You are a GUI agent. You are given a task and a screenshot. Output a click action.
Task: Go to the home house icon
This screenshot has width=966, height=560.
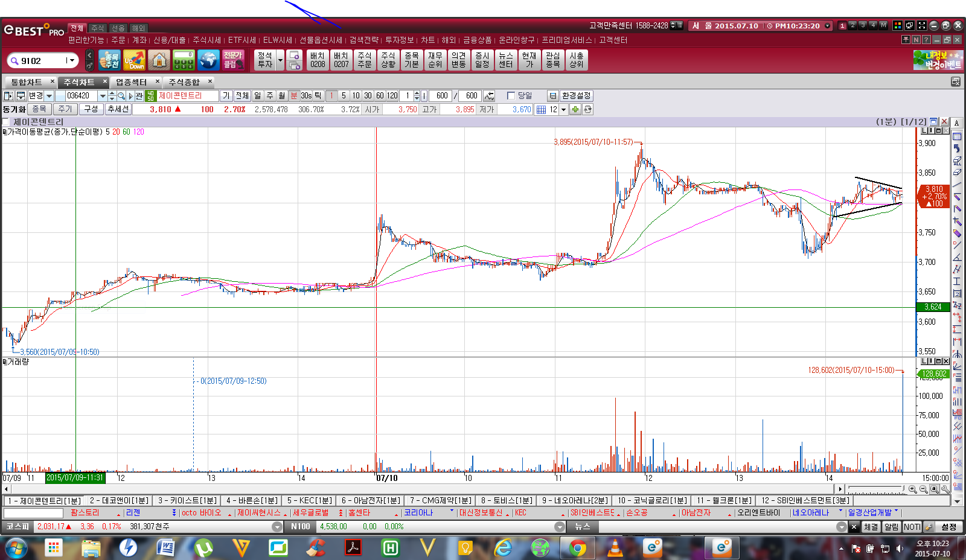159,60
